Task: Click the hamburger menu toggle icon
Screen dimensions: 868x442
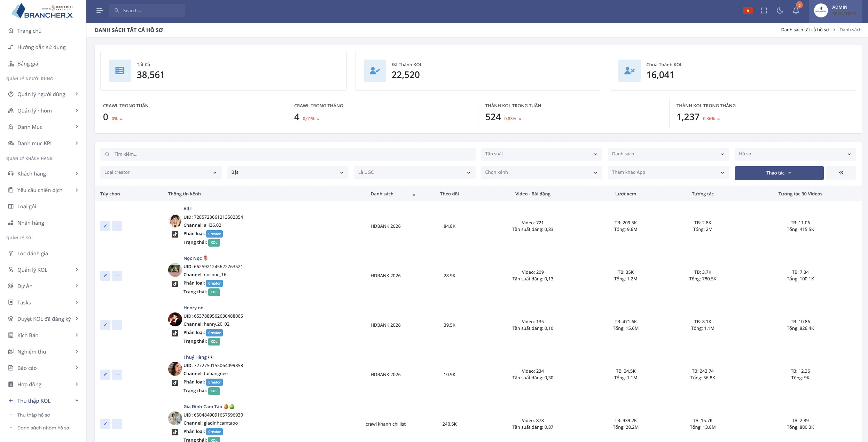Action: click(x=100, y=10)
